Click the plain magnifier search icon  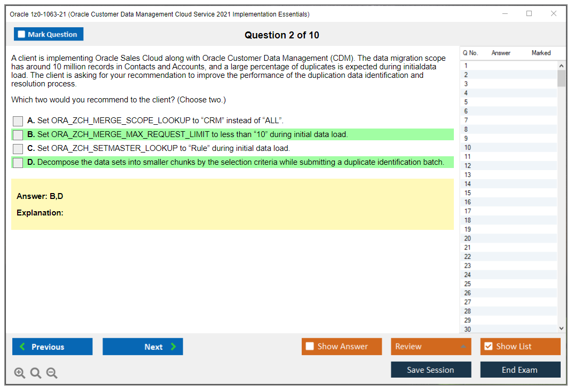tap(36, 373)
